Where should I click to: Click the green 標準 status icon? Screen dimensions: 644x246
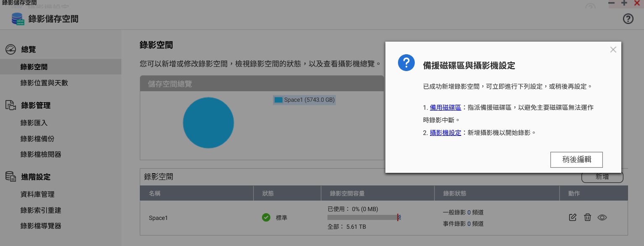click(266, 217)
